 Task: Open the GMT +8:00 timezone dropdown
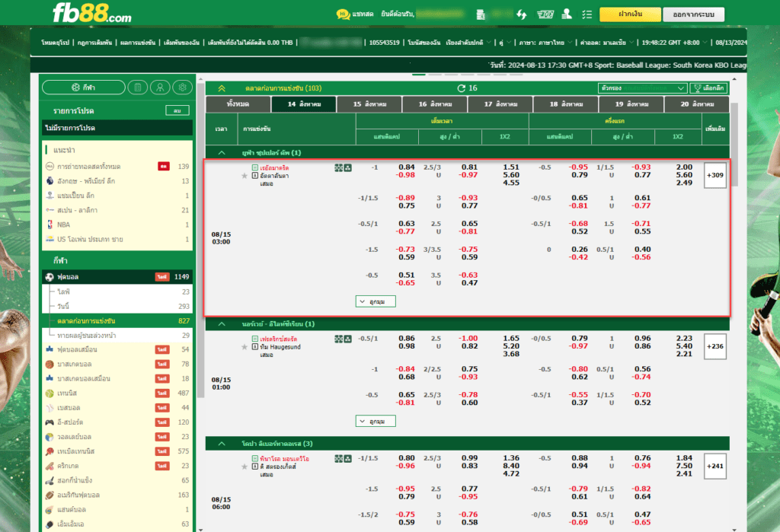pyautogui.click(x=675, y=43)
